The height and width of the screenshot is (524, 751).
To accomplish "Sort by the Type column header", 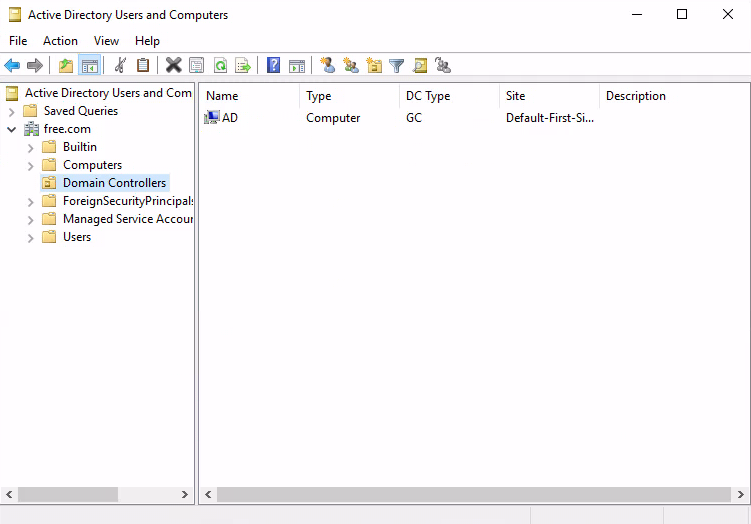I will 349,96.
